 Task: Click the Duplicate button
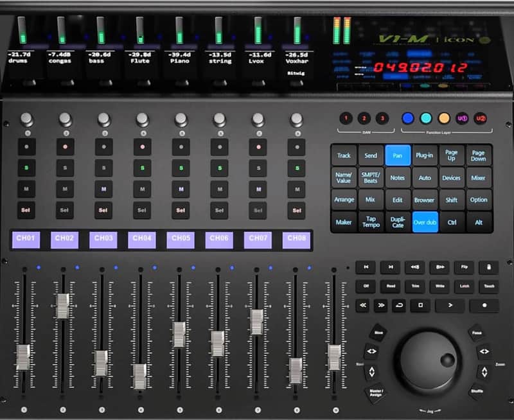[x=398, y=222]
